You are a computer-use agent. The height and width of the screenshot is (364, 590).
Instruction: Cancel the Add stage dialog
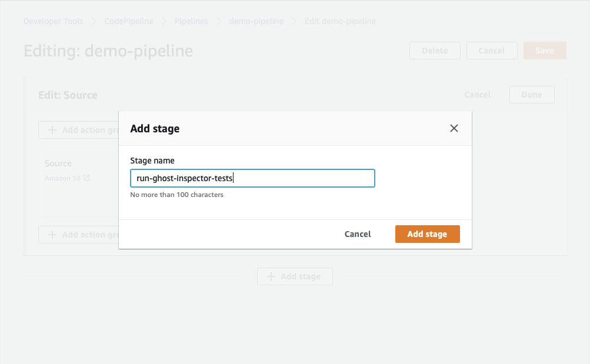click(357, 233)
